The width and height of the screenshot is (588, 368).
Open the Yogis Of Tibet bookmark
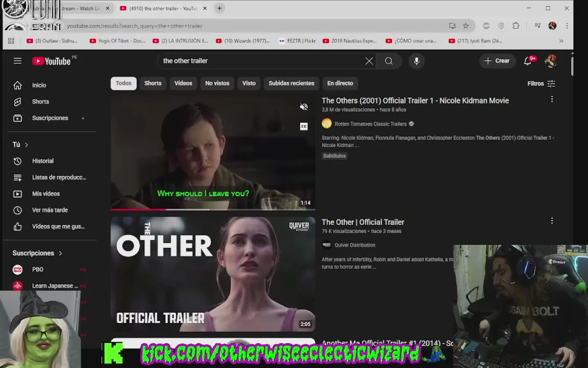click(117, 41)
